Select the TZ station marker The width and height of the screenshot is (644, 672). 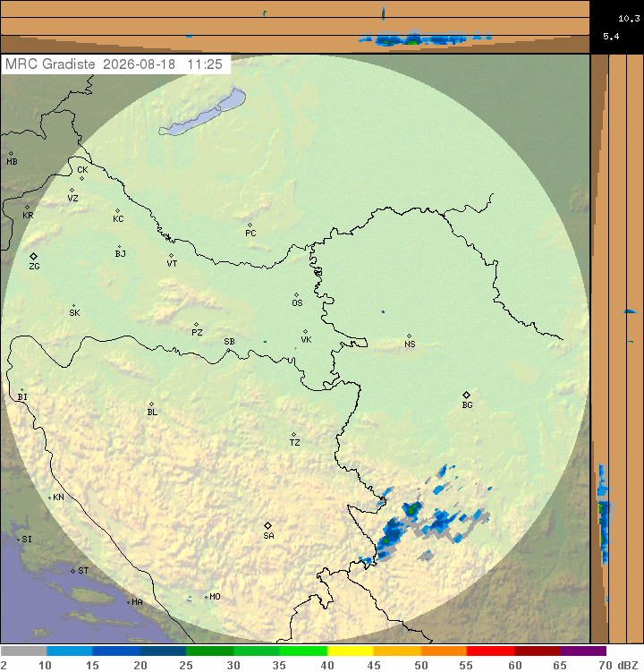pyautogui.click(x=293, y=434)
